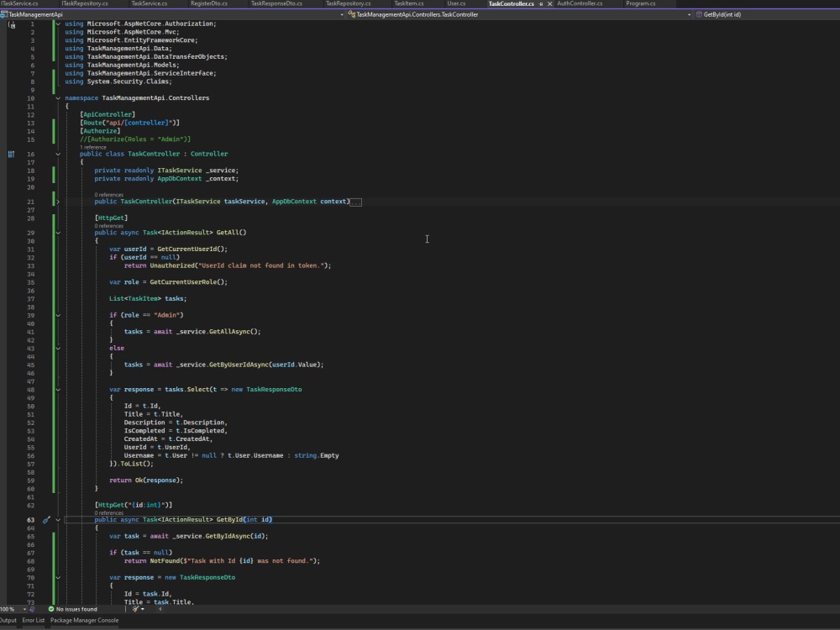This screenshot has height=630, width=840.
Task: Click 'string.Empty' on line 56
Action: coord(316,456)
